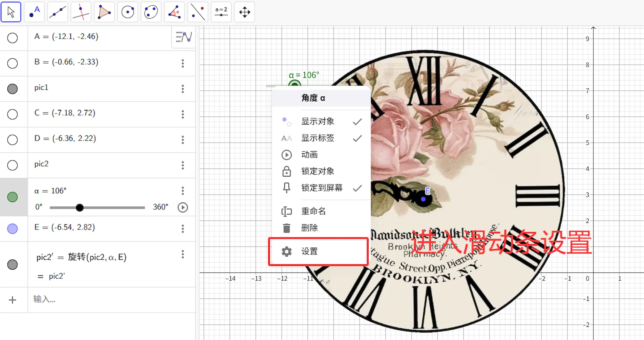Viewport: 644px width, 340px height.
Task: Open algebra view style options button
Action: click(x=184, y=37)
